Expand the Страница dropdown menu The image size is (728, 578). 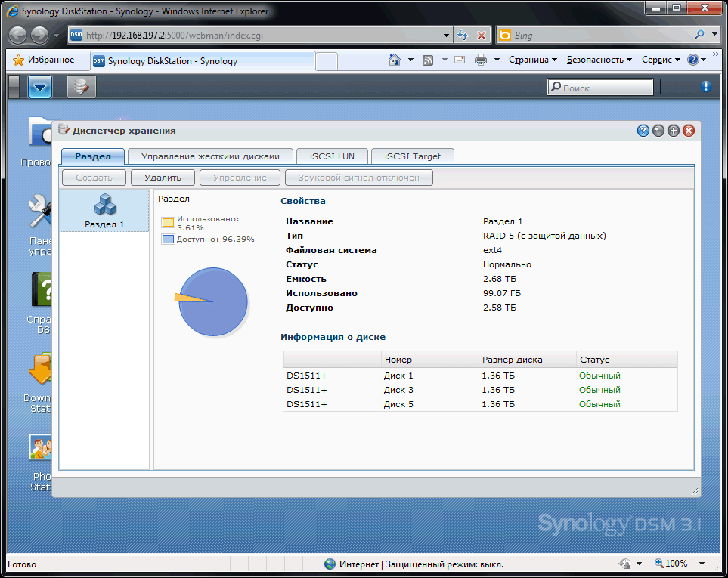532,60
